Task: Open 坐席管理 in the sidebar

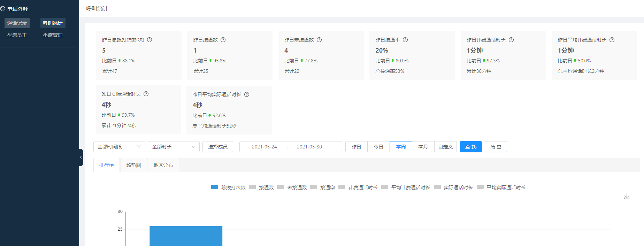Action: coord(53,35)
